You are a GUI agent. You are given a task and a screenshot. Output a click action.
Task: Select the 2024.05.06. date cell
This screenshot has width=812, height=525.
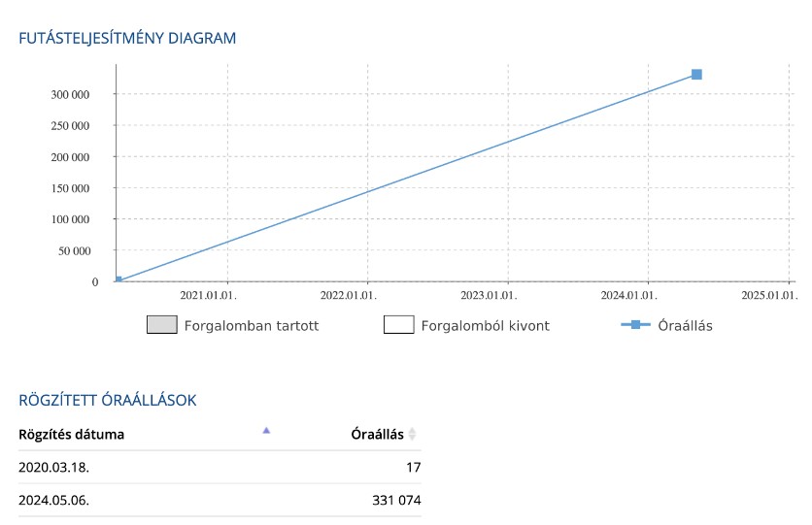pyautogui.click(x=53, y=500)
